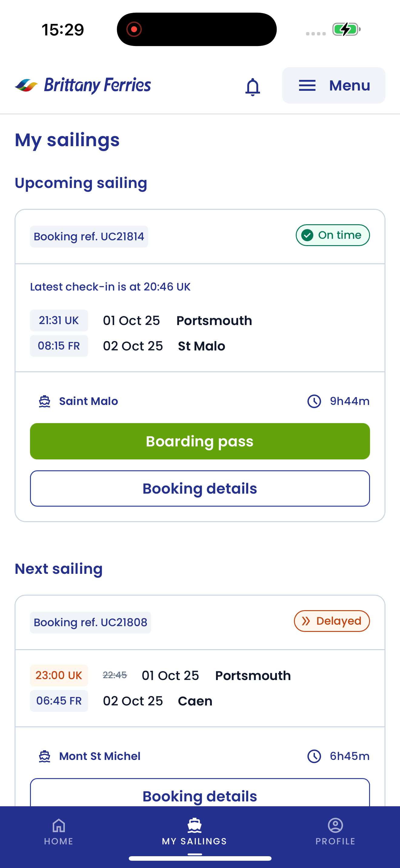
Task: Tap the clock icon next to 9h44m
Action: 314,401
